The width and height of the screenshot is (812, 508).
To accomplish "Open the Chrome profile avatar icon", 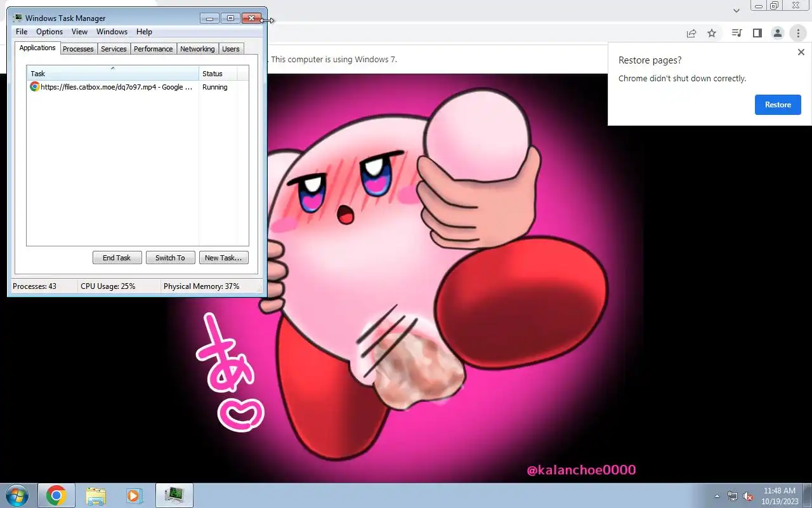I will point(777,33).
